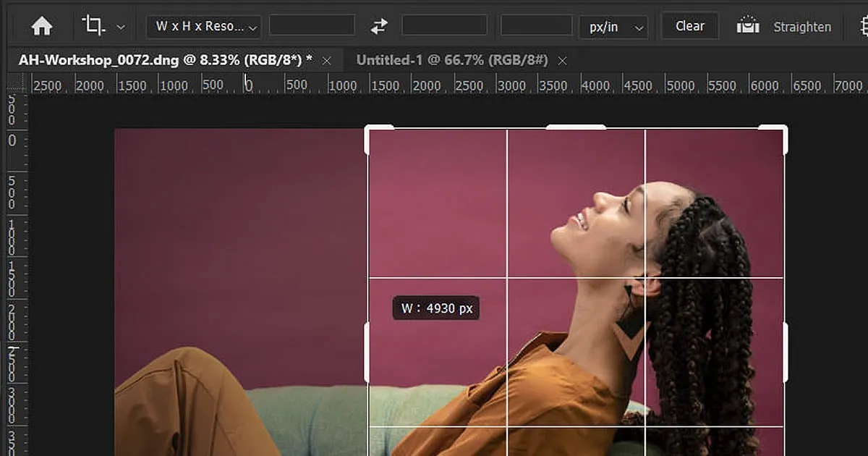
Task: Click the Straighten label
Action: pos(802,27)
